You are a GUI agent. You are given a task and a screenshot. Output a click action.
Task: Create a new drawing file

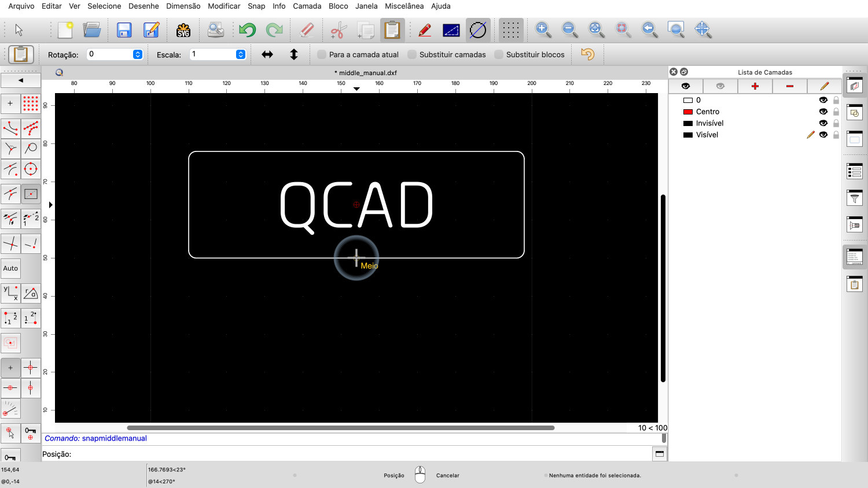[x=65, y=29]
